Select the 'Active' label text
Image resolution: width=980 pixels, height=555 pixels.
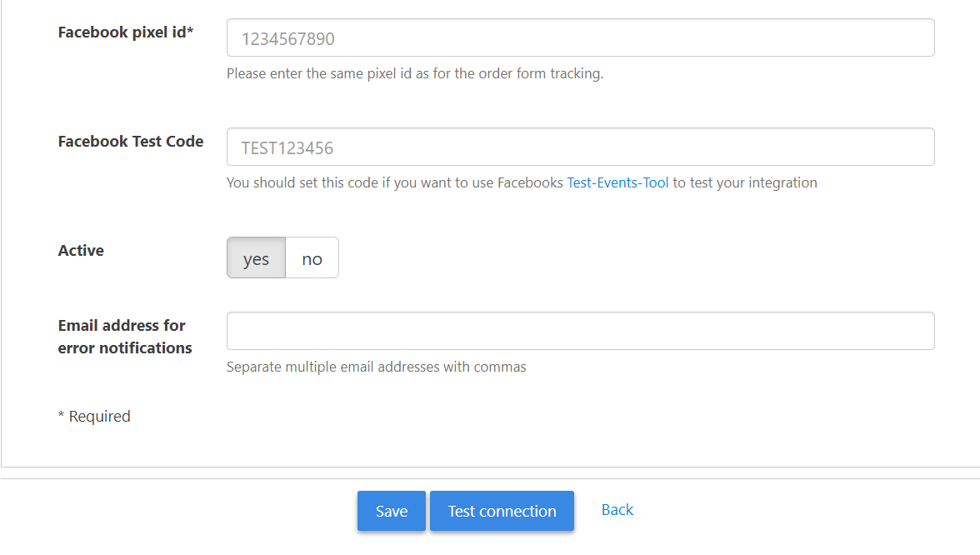click(x=81, y=251)
